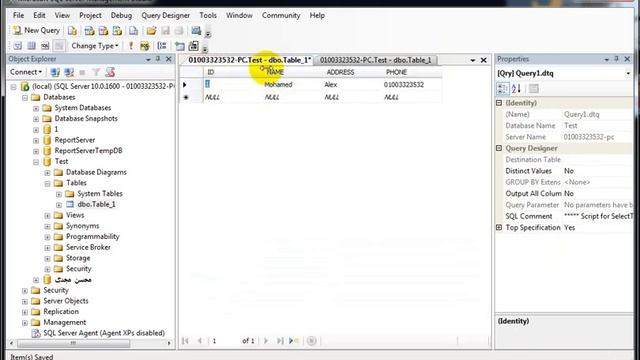Switch to the second dbo.Table_1 tab
The width and height of the screenshot is (640, 360).
coord(376,60)
